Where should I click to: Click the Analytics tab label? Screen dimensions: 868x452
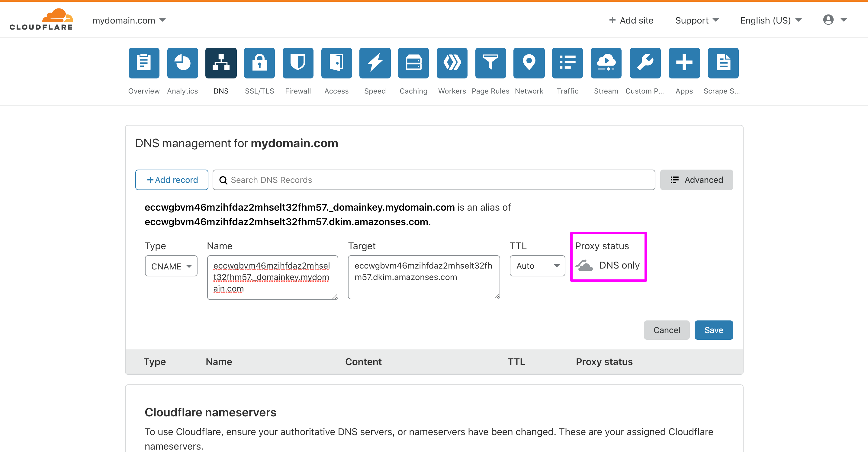click(183, 91)
